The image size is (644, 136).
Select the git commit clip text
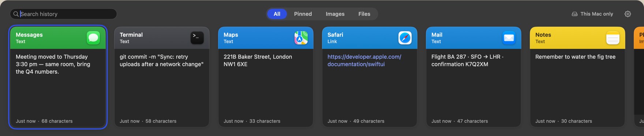click(161, 60)
